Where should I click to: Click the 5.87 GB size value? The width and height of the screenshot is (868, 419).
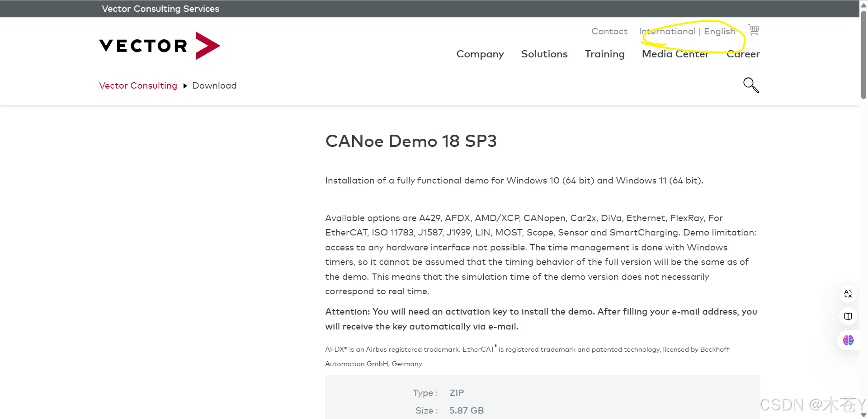pyautogui.click(x=467, y=410)
